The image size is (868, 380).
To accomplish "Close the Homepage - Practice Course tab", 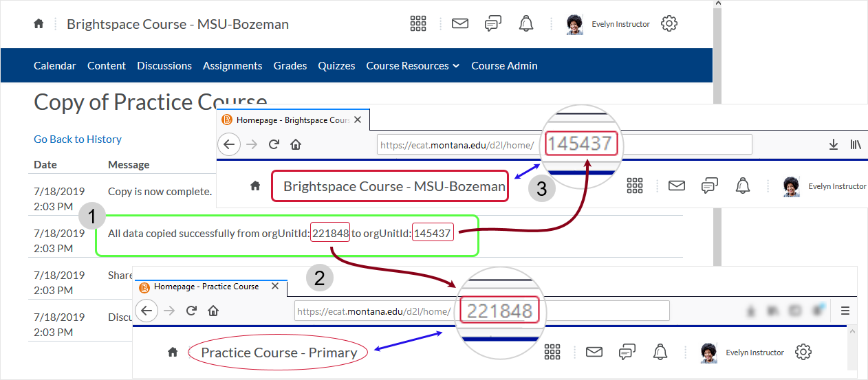I will pyautogui.click(x=275, y=287).
